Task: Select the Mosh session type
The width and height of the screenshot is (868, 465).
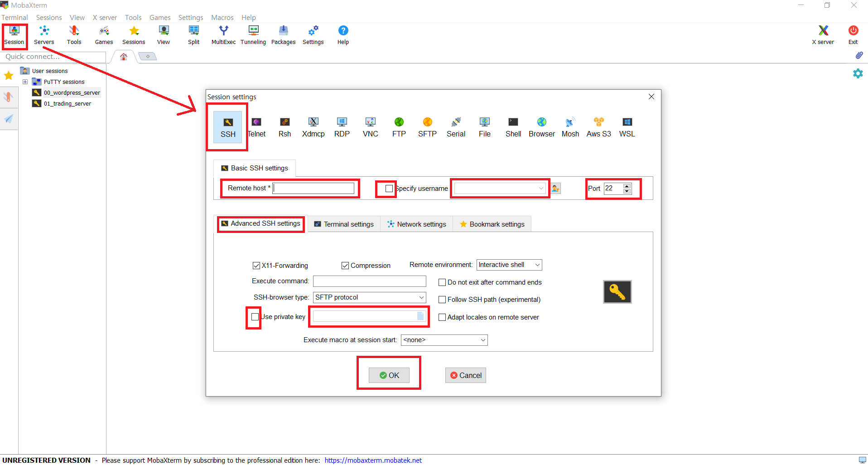Action: point(570,127)
